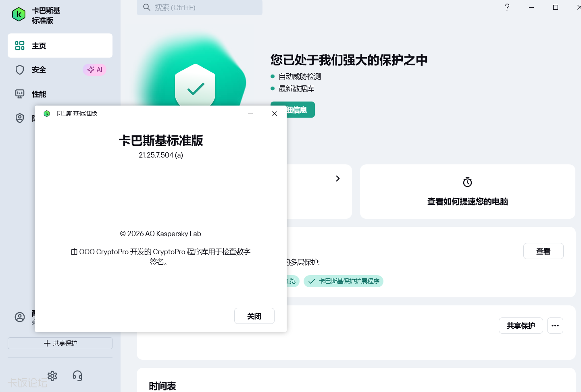This screenshot has width=581, height=392.
Task: Open the 主页 home tab
Action: tap(60, 46)
